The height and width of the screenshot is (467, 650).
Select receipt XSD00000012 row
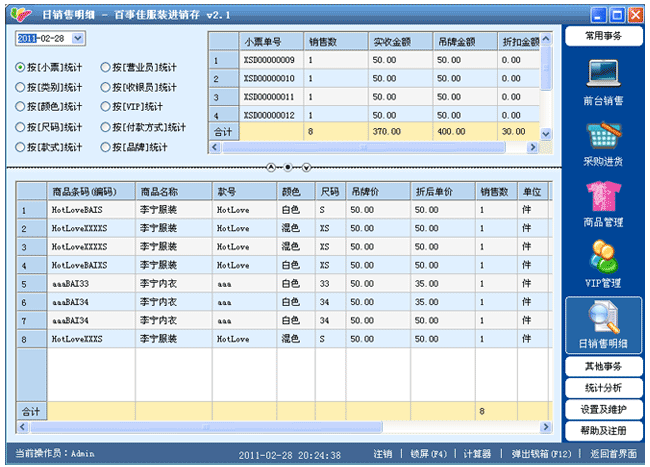coord(374,115)
